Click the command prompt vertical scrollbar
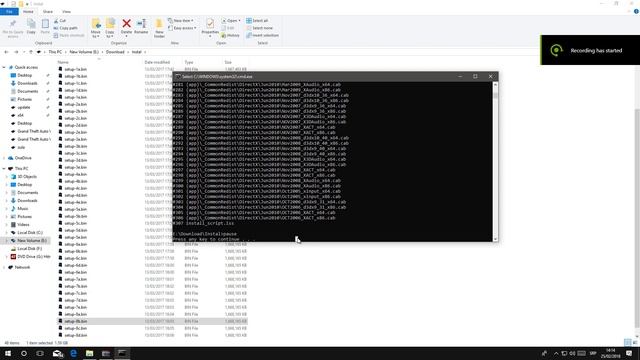The width and height of the screenshot is (640, 360). (x=496, y=162)
